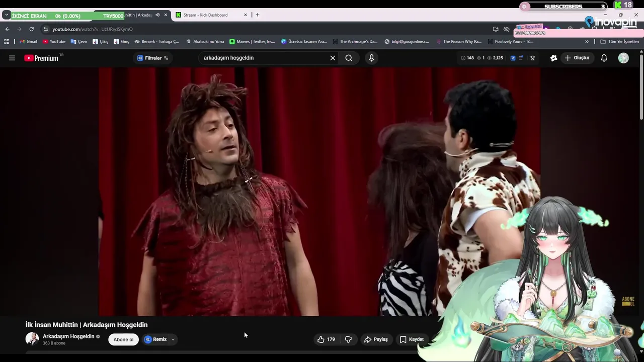The image size is (644, 362).
Task: Click the blue IQ badge in stats bar
Action: point(513,58)
